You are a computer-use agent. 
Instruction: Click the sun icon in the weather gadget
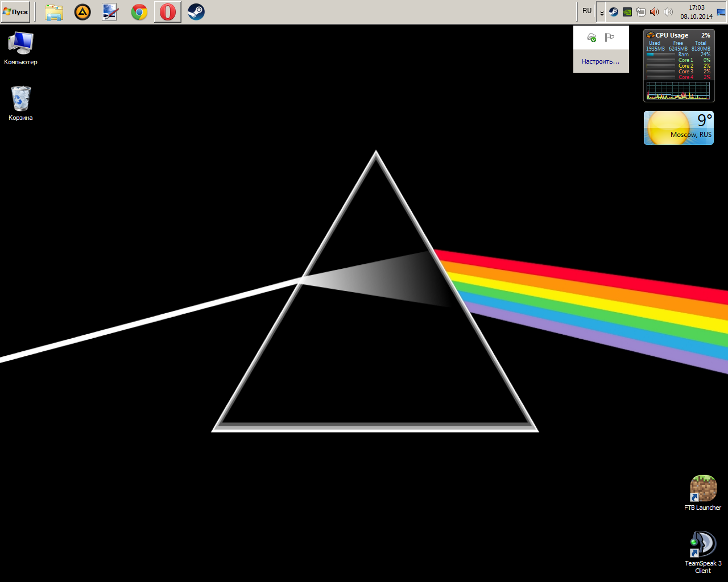668,127
